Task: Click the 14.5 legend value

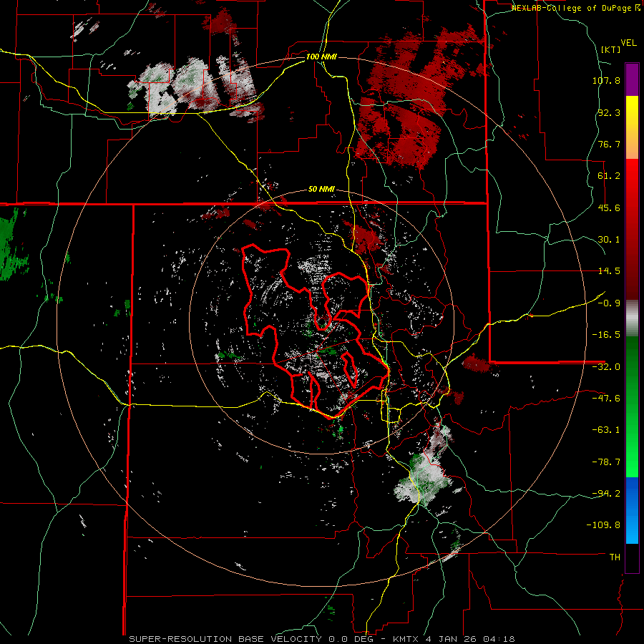Action: click(609, 271)
